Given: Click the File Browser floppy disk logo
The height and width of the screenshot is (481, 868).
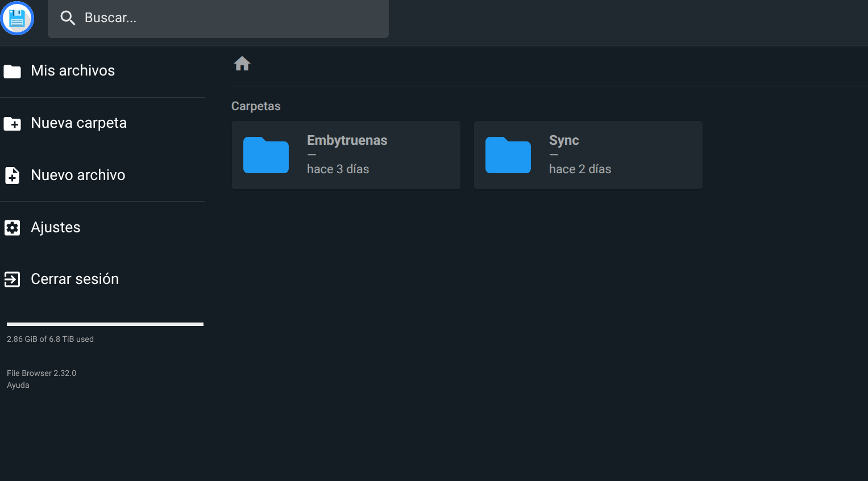Looking at the screenshot, I should 17,18.
